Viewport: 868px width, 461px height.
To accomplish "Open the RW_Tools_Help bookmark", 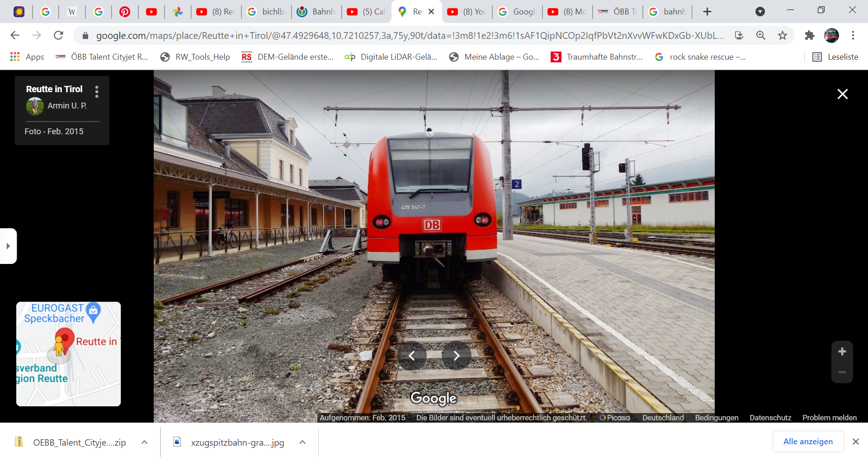I will (x=195, y=57).
